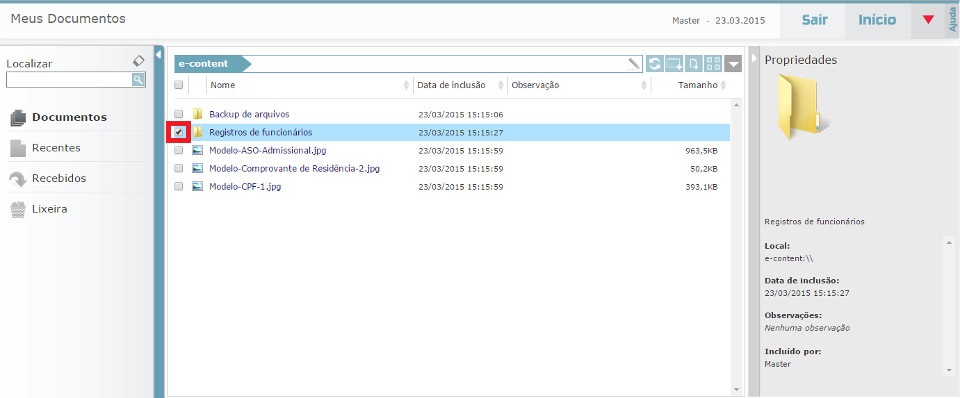The width and height of the screenshot is (960, 398).
Task: Click the file list scrollbar down arrow
Action: [x=736, y=388]
